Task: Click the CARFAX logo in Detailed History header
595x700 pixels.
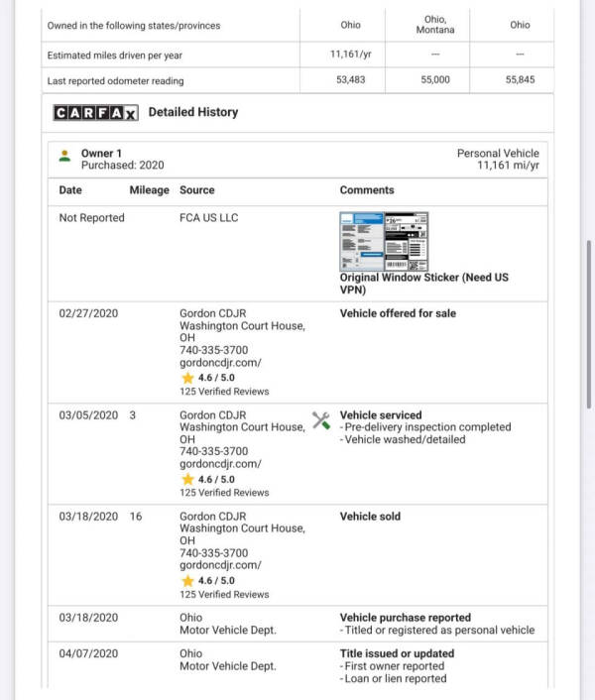Action: click(95, 113)
